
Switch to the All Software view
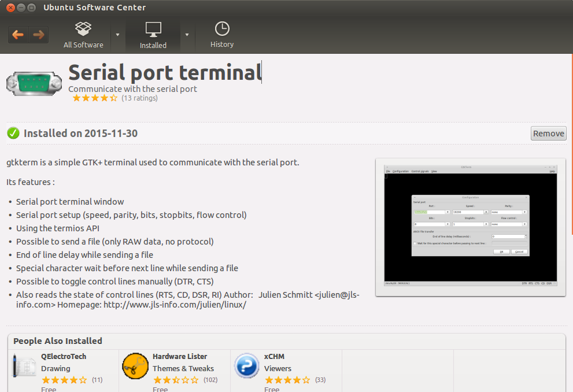(x=83, y=35)
